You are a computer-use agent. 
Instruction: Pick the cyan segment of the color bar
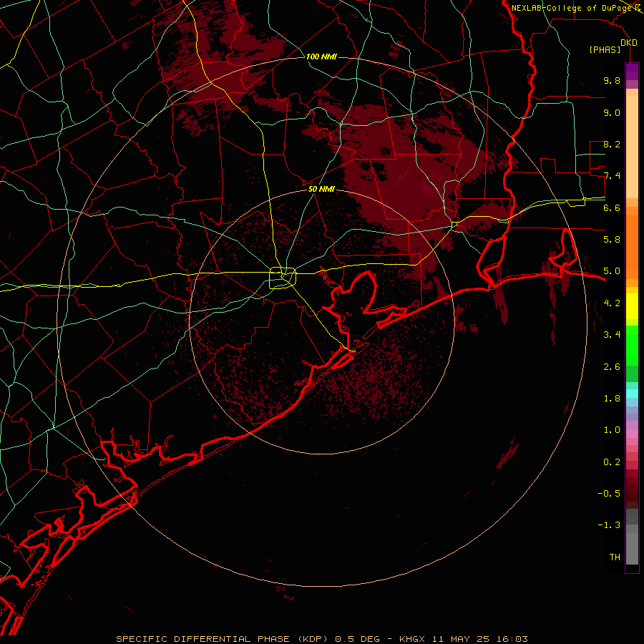(632, 393)
